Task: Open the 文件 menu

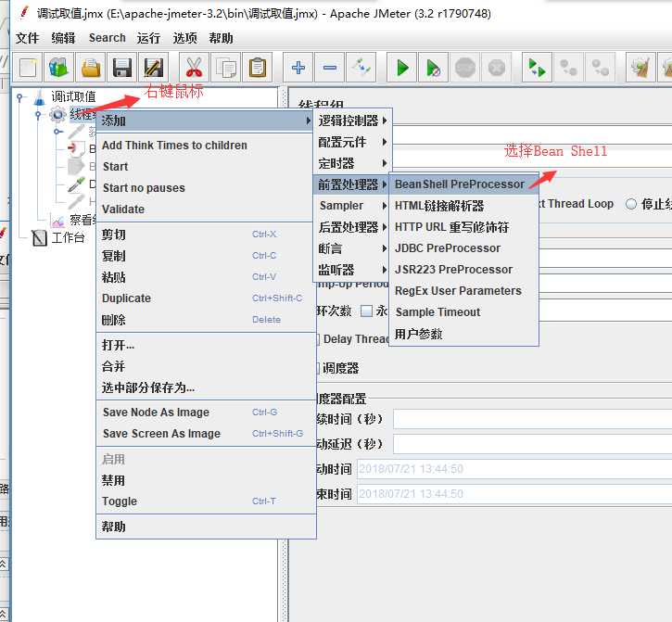Action: point(28,38)
